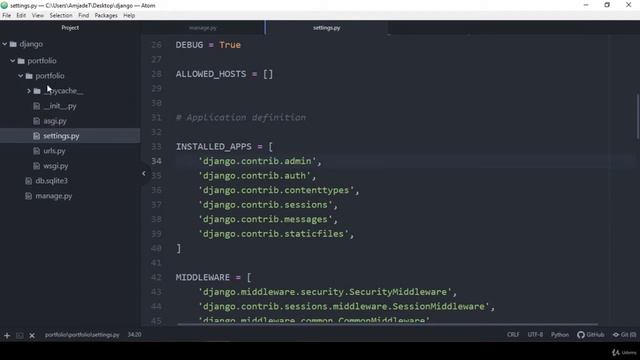Click the MIDDLEWARE declaration
Screen dimensions: 640x360
(x=213, y=278)
